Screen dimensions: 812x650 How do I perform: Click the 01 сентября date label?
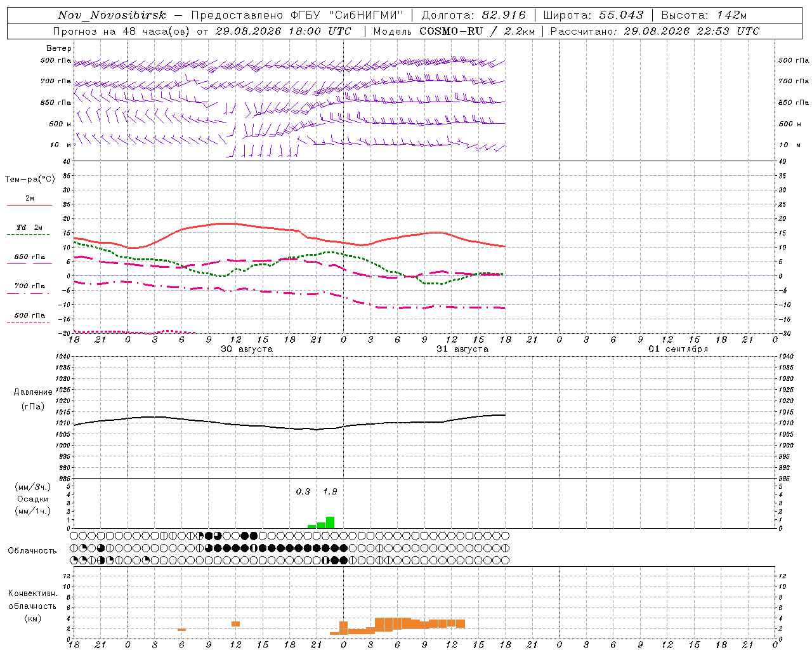(x=678, y=349)
